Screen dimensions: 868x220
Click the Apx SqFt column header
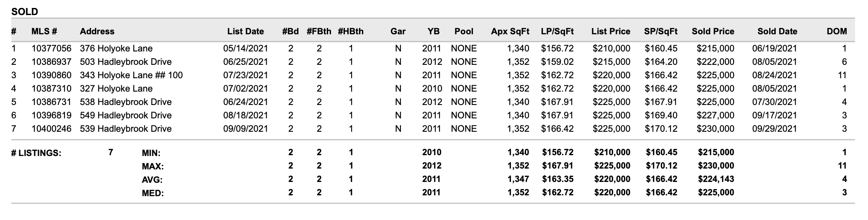coord(510,31)
